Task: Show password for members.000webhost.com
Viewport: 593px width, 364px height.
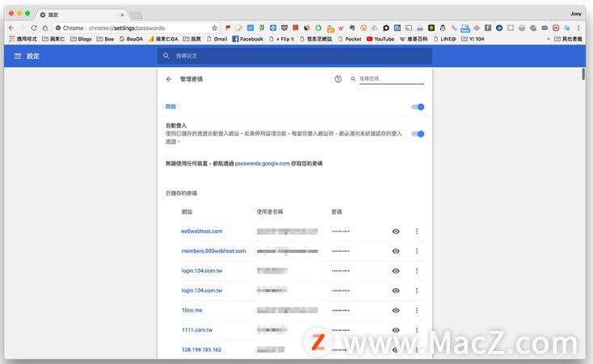Action: tap(396, 251)
